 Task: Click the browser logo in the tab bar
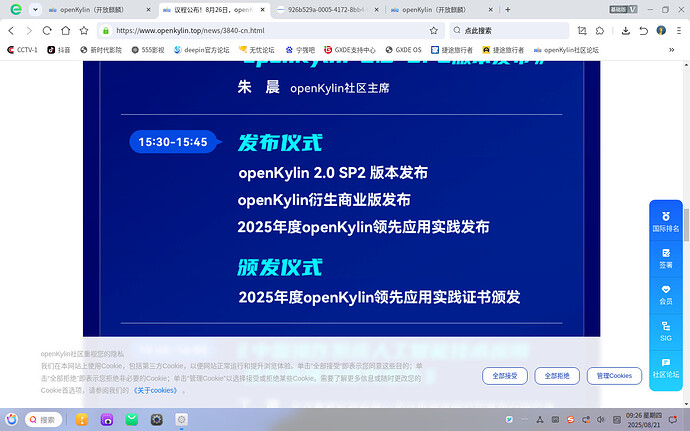[x=16, y=9]
